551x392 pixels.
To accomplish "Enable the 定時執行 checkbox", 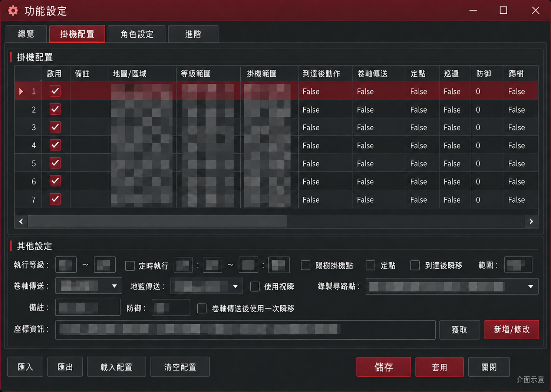I will tap(130, 266).
